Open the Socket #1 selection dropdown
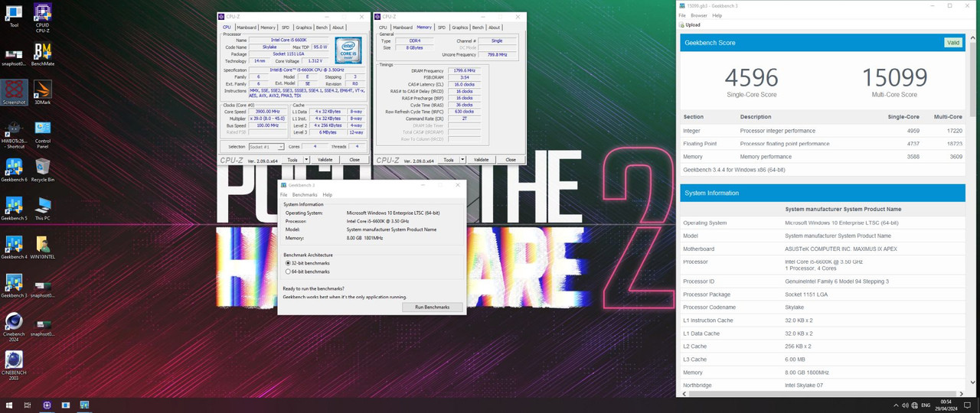This screenshot has width=980, height=413. coord(266,147)
